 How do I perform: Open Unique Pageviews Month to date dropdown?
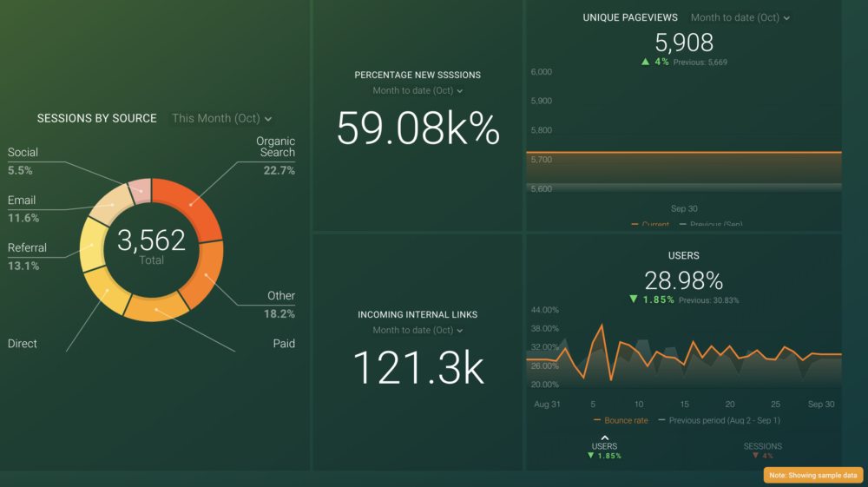pos(740,17)
